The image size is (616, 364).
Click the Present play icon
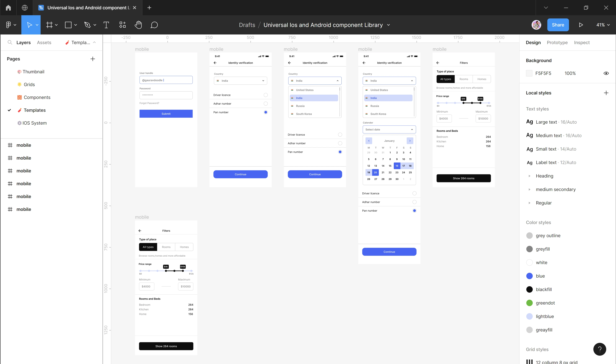coord(581,25)
